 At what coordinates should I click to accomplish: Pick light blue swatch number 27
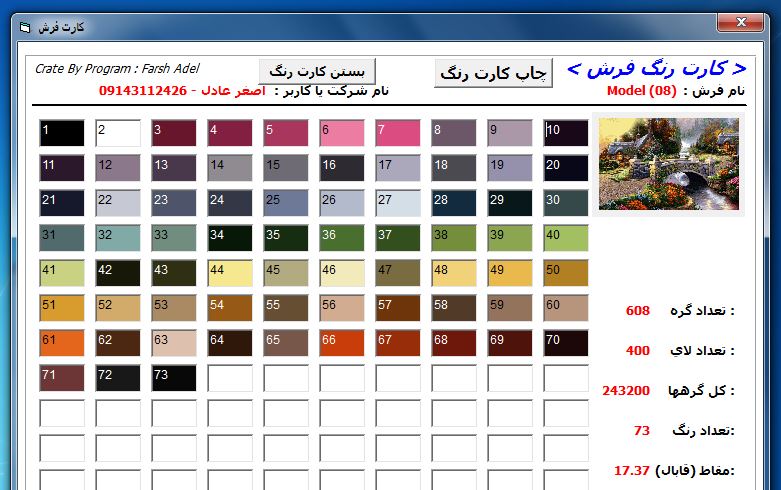click(x=398, y=204)
